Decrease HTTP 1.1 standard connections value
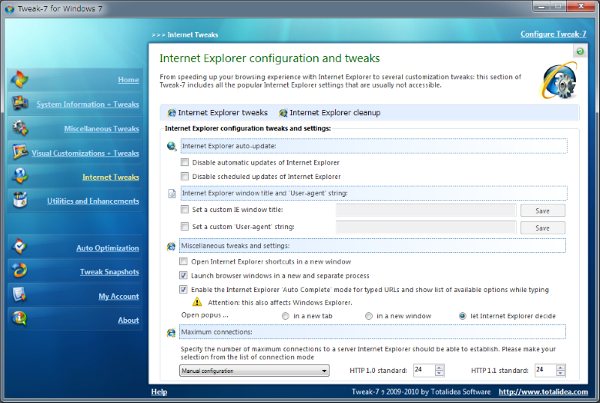The height and width of the screenshot is (403, 600). click(x=561, y=373)
